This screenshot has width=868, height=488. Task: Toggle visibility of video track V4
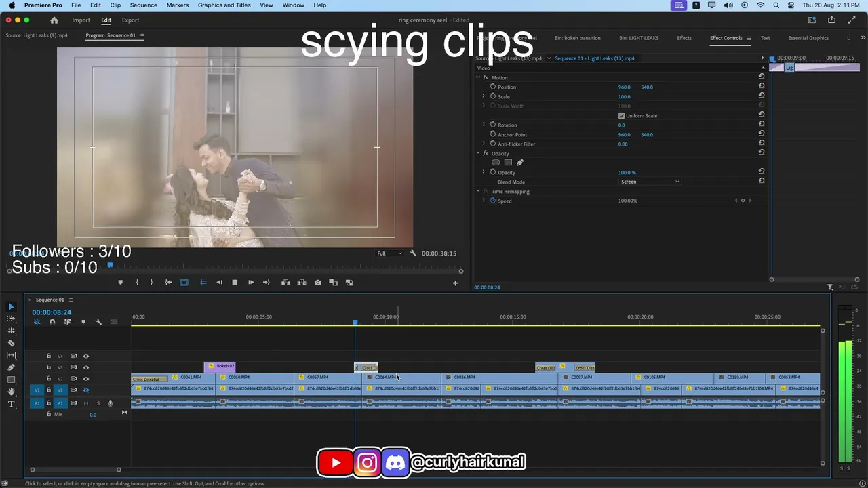[x=86, y=356]
